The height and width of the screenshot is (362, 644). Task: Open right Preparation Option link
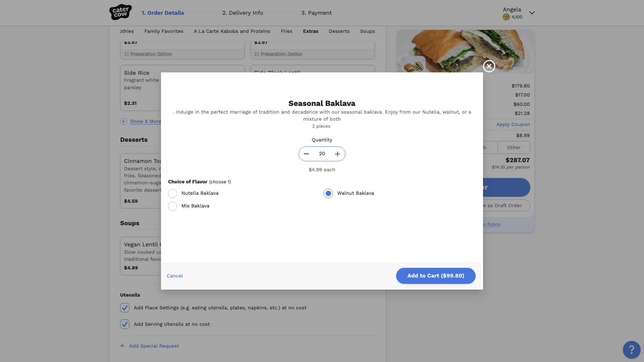pos(281,54)
